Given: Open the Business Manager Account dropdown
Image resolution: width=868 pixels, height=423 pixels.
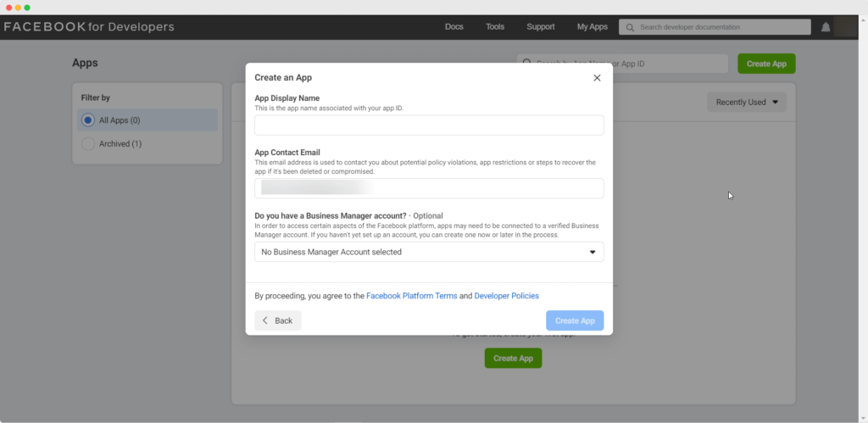Looking at the screenshot, I should pos(429,252).
